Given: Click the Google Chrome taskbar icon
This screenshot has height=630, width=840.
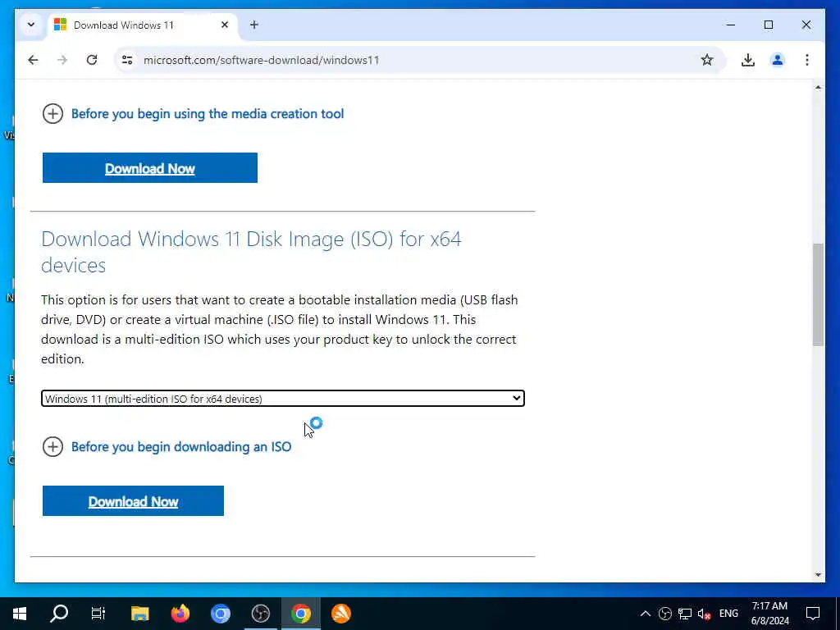Looking at the screenshot, I should coord(300,614).
